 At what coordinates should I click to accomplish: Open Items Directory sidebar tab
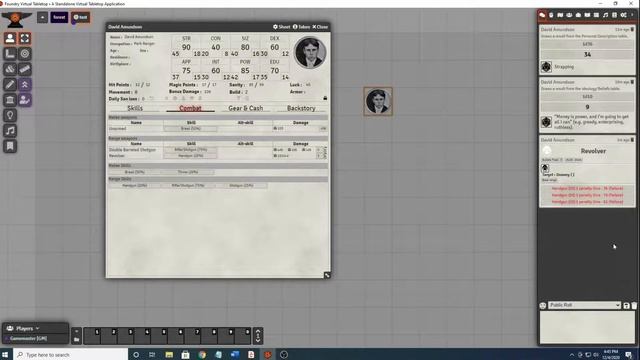578,15
